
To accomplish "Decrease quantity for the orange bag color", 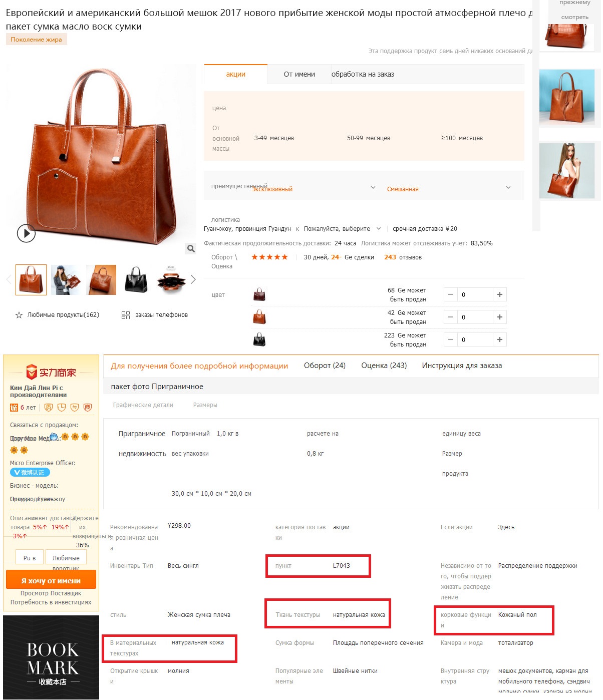I will point(451,317).
